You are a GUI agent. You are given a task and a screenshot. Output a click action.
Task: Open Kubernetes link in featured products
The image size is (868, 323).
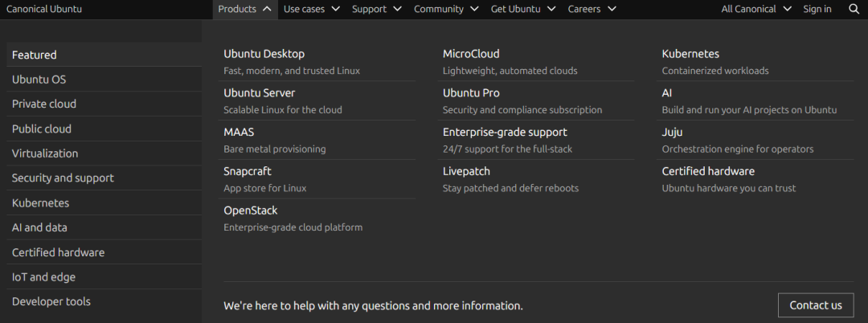(x=691, y=54)
